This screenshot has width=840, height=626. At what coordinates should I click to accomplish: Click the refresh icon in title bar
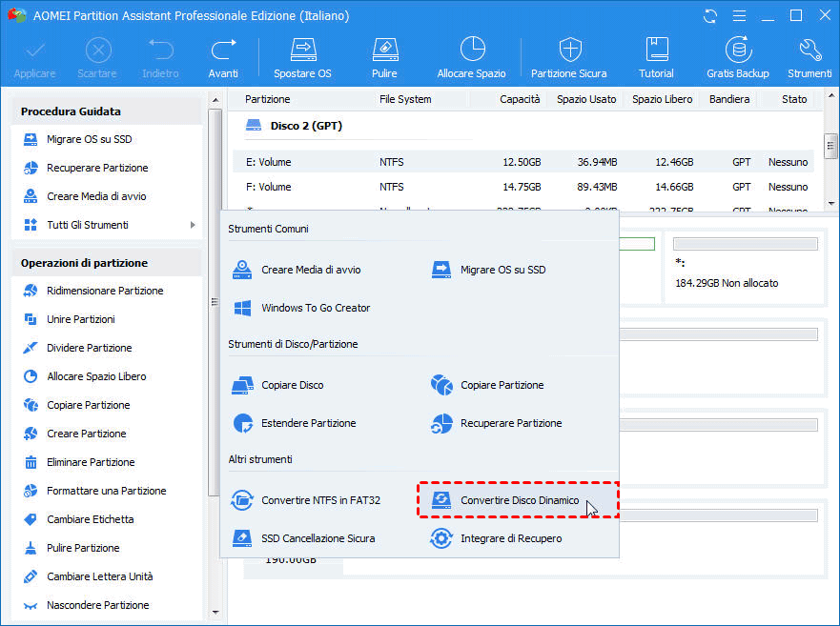tap(710, 16)
